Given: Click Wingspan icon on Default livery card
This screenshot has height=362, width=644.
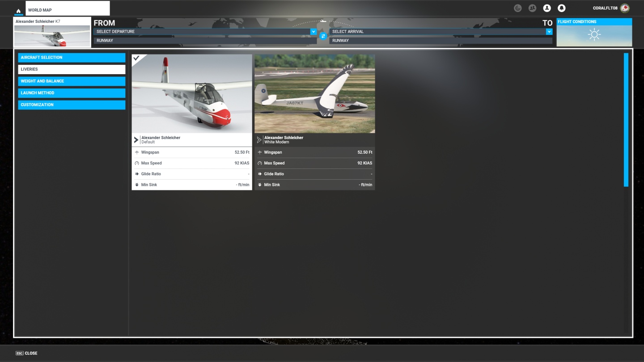Looking at the screenshot, I should (x=137, y=152).
